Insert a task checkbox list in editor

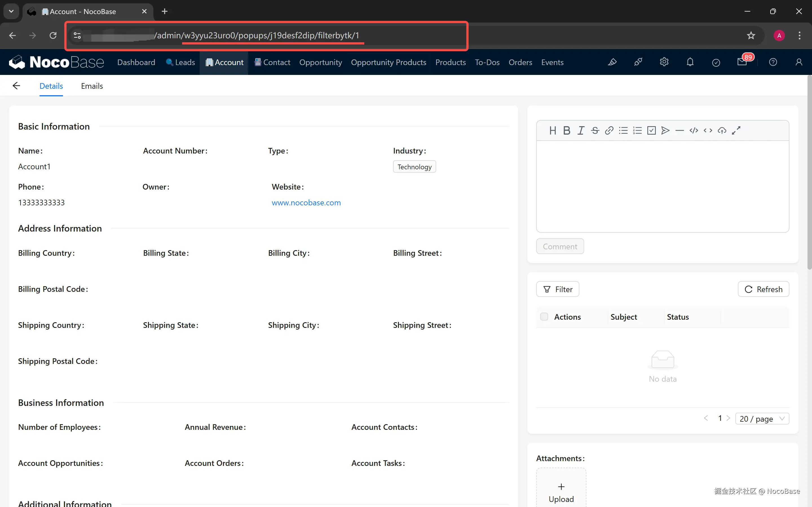[x=651, y=130]
